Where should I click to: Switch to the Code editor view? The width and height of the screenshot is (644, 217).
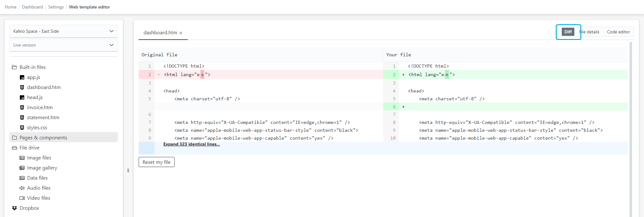click(618, 32)
